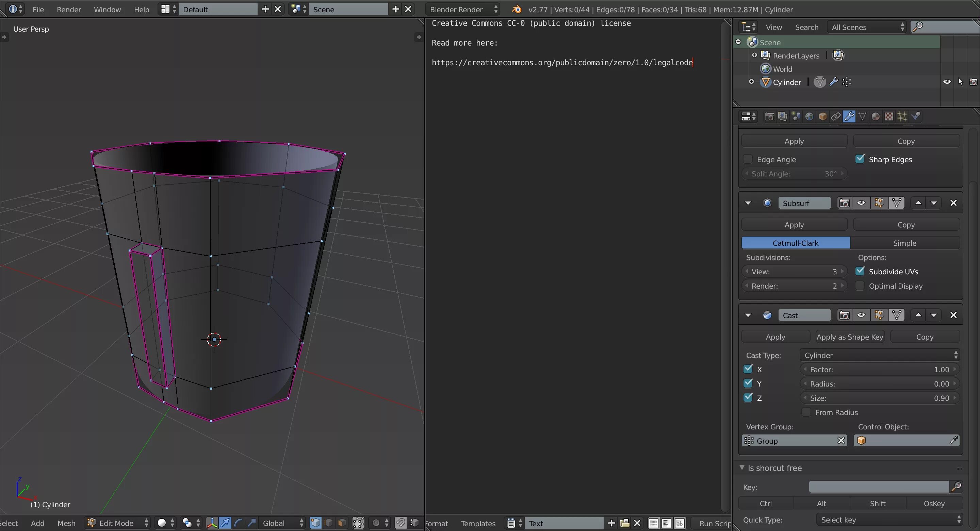Enable Optimal Display option
980x531 pixels.
click(860, 286)
